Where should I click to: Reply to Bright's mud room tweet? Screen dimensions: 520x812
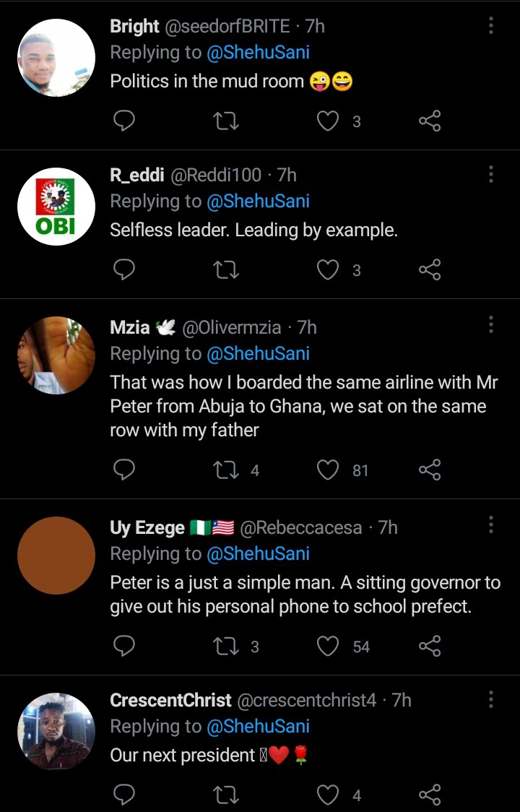(x=124, y=121)
